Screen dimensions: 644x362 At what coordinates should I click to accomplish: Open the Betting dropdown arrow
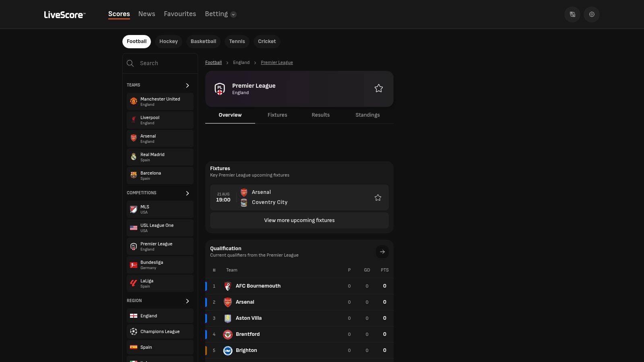pyautogui.click(x=233, y=14)
